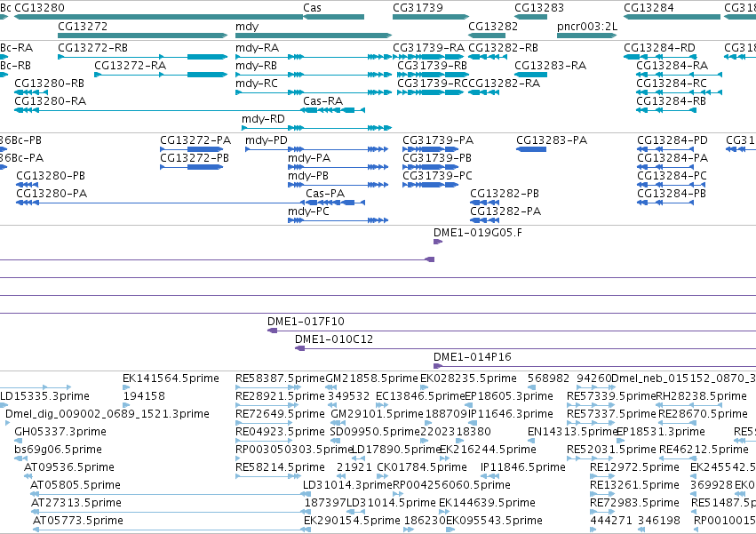Open the mdy-PD protein feature

(267, 140)
